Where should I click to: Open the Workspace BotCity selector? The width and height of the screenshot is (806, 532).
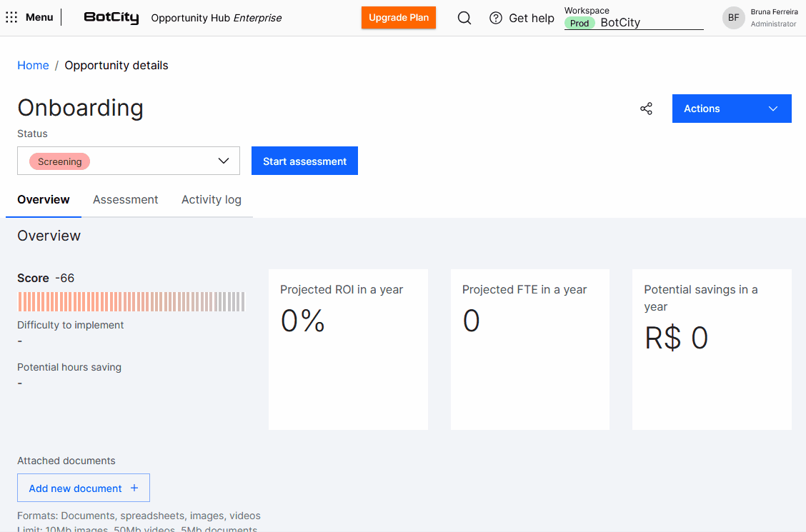click(x=633, y=22)
